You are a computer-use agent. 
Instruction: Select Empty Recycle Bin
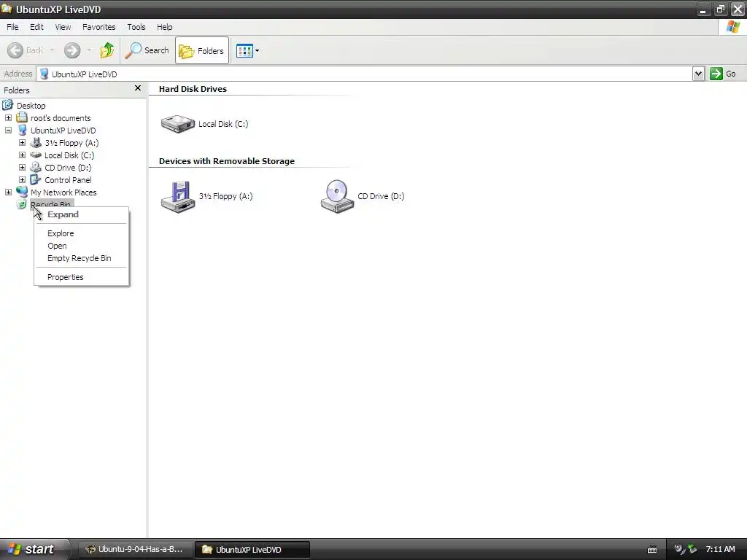click(82, 258)
